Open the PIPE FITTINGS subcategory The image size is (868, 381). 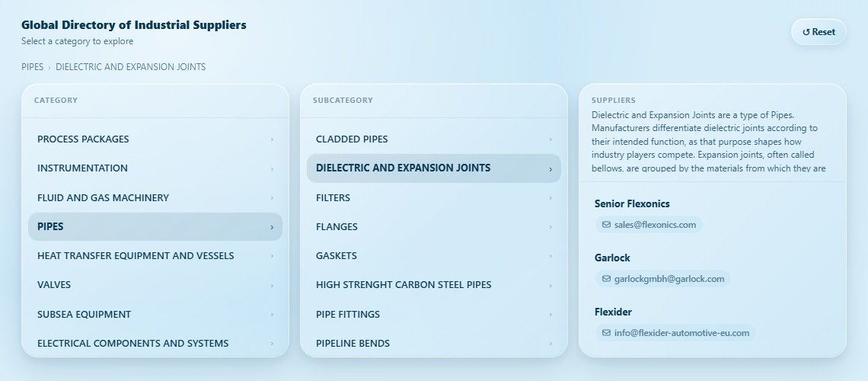coord(347,315)
